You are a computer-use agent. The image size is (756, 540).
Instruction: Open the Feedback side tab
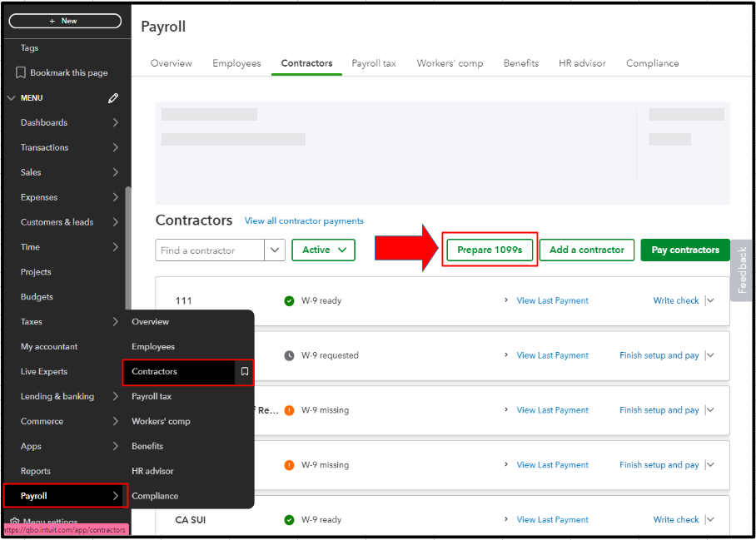pos(743,270)
